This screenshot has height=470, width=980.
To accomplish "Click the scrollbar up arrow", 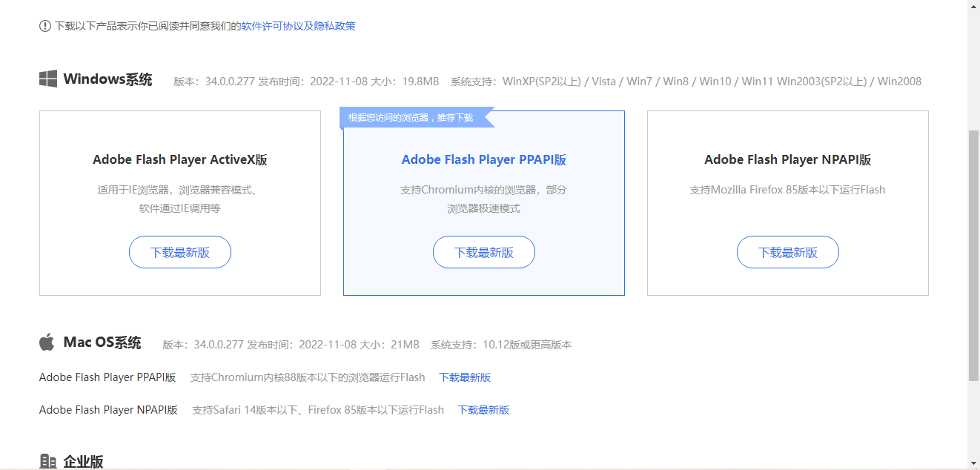I will [974, 6].
